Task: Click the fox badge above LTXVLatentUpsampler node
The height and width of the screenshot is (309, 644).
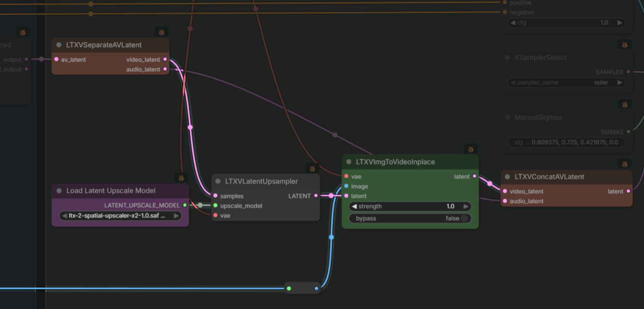Action: pos(312,168)
